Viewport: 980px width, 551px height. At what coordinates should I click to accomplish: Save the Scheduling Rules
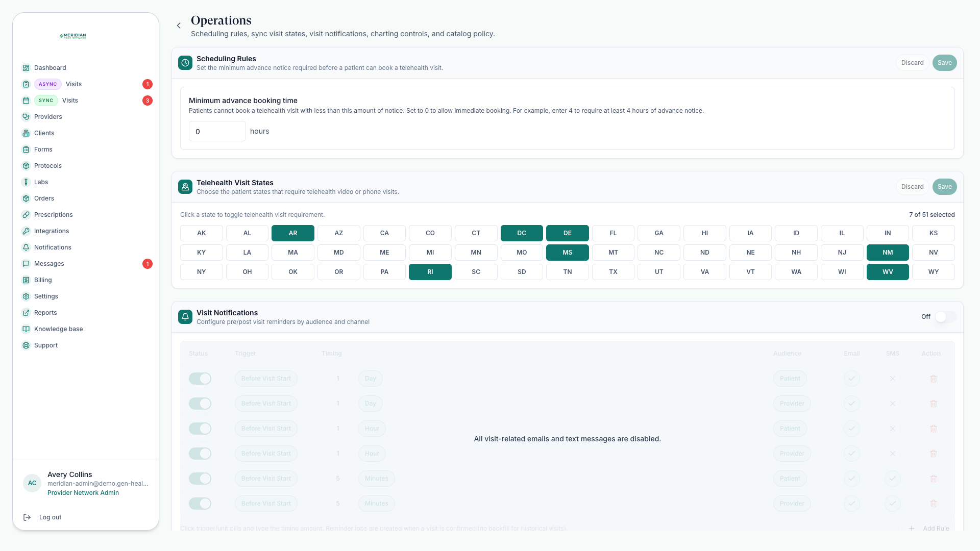(944, 63)
